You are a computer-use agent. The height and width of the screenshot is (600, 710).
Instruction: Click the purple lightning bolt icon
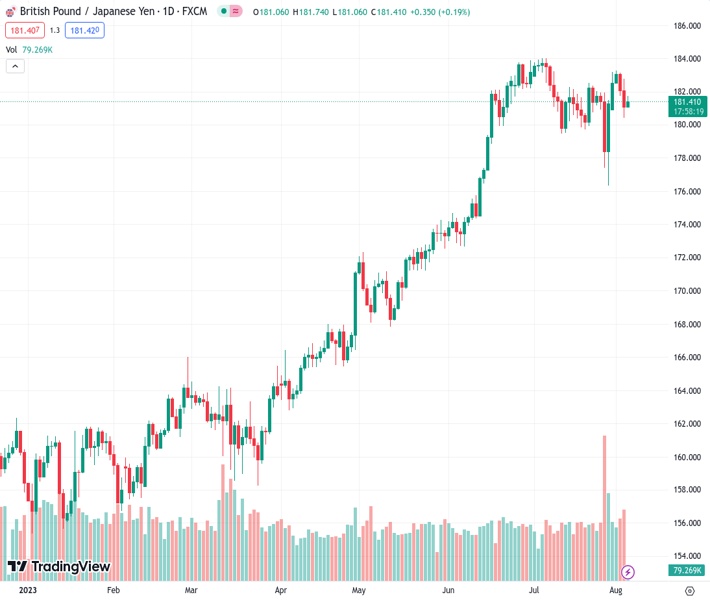[628, 572]
